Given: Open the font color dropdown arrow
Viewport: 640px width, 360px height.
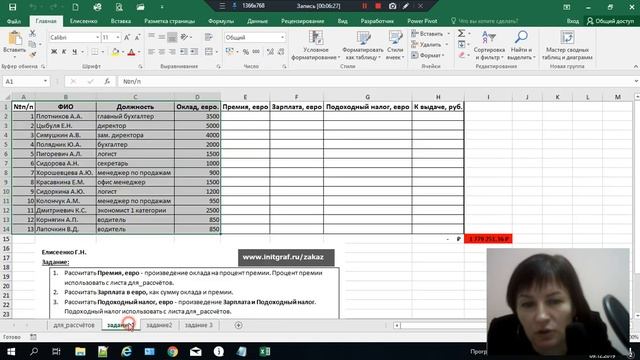Looking at the screenshot, I should (x=139, y=52).
